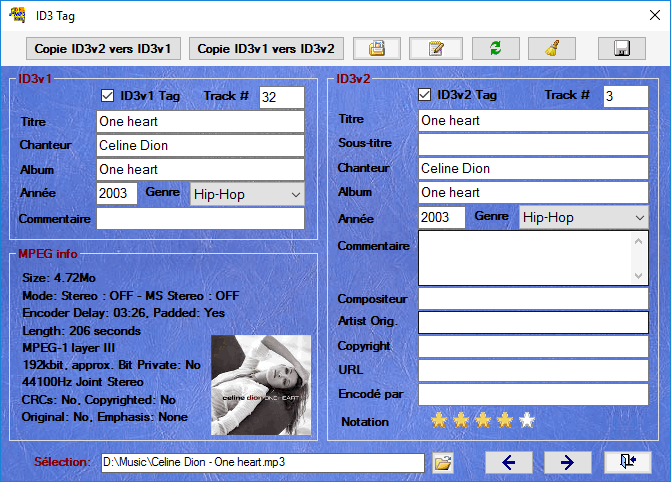This screenshot has height=482, width=671.
Task: Click the Celine Dion album cover thumbnail
Action: pos(261,385)
